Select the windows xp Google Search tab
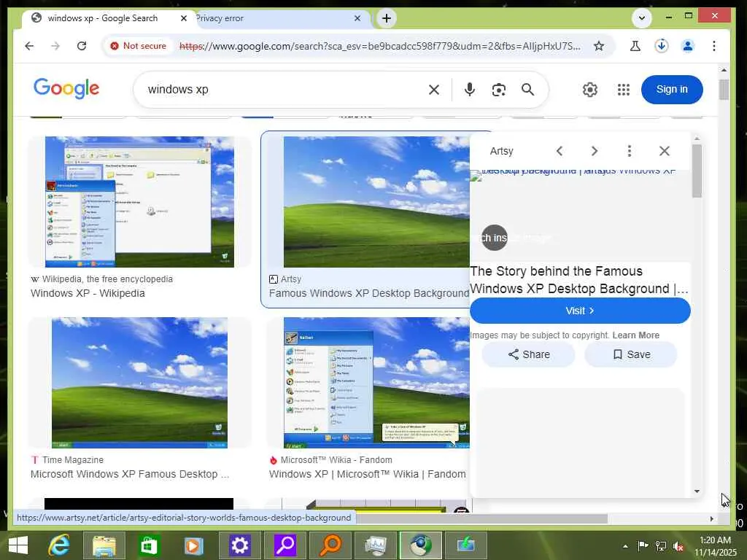 [102, 18]
